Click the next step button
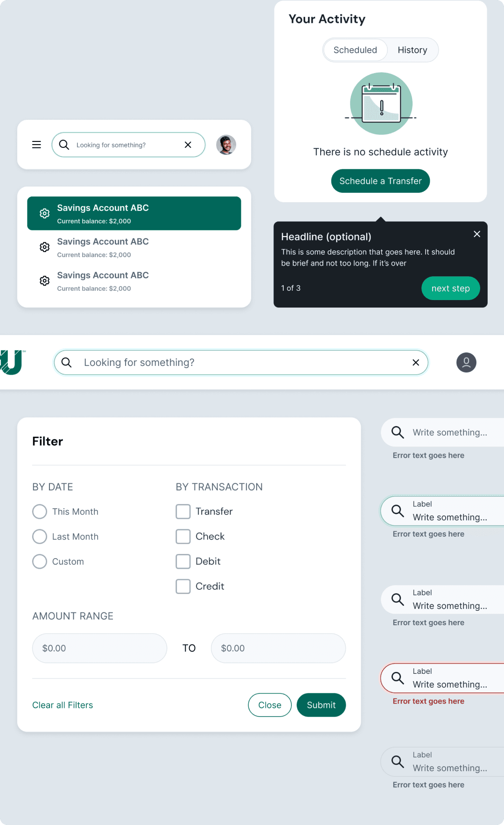The width and height of the screenshot is (504, 825). click(450, 288)
